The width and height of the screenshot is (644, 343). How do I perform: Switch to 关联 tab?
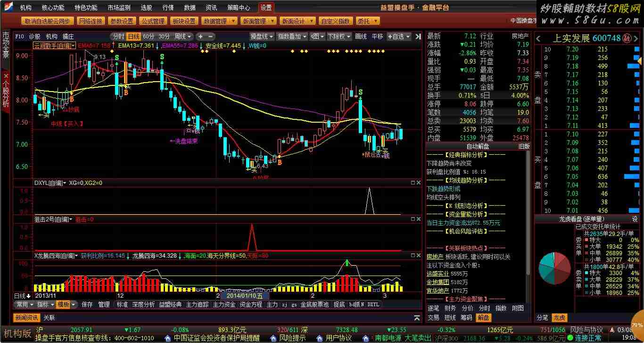49,318
